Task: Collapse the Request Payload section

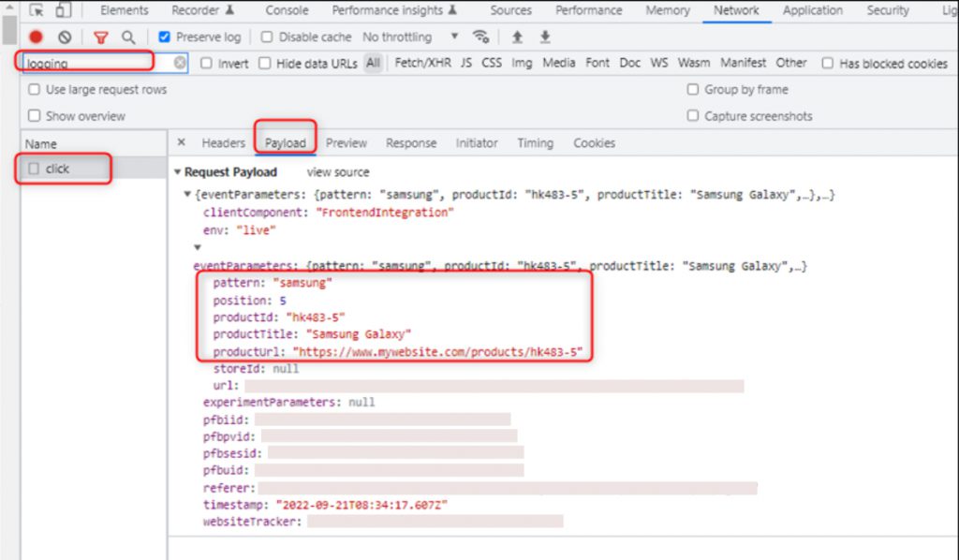Action: pyautogui.click(x=177, y=172)
